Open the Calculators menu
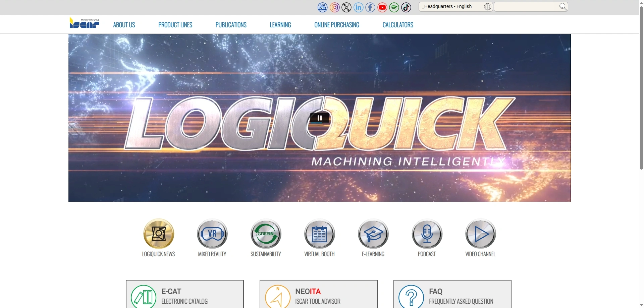644x308 pixels. [398, 25]
